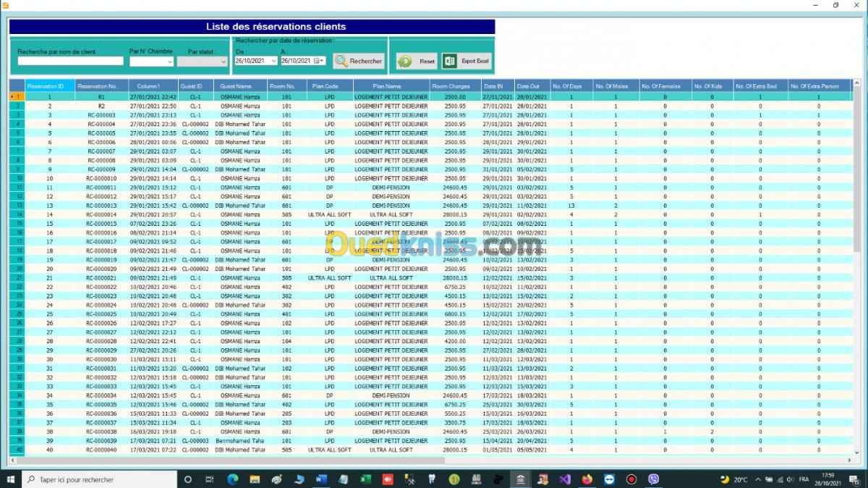Click the red record icon on the taskbar
The height and width of the screenshot is (488, 868).
click(x=631, y=479)
